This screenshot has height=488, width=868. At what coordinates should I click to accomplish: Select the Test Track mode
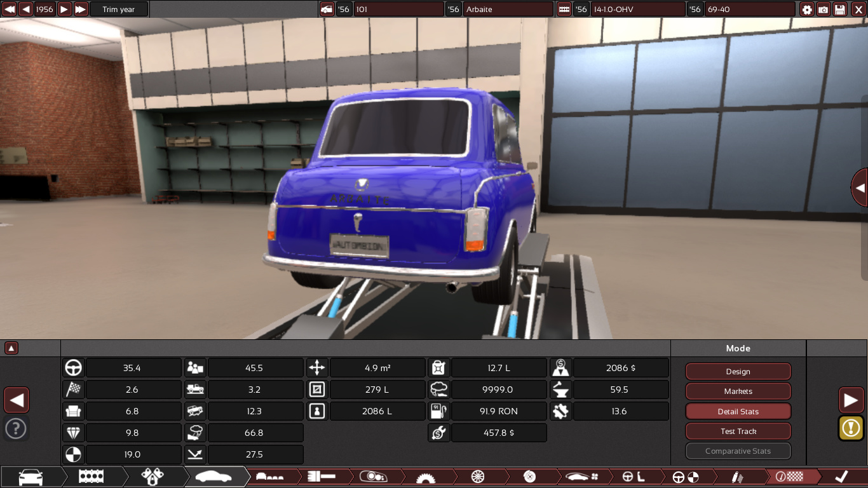coord(738,431)
